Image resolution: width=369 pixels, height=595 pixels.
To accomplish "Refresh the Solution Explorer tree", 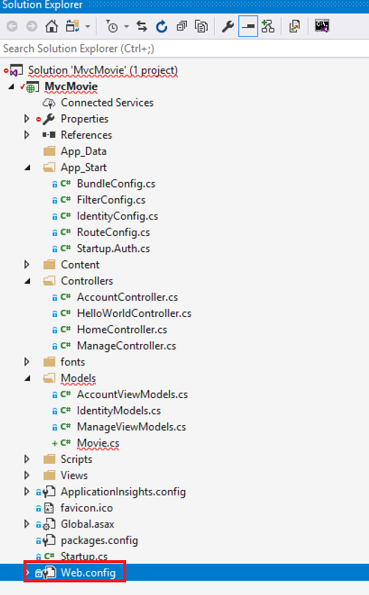I will (x=162, y=26).
